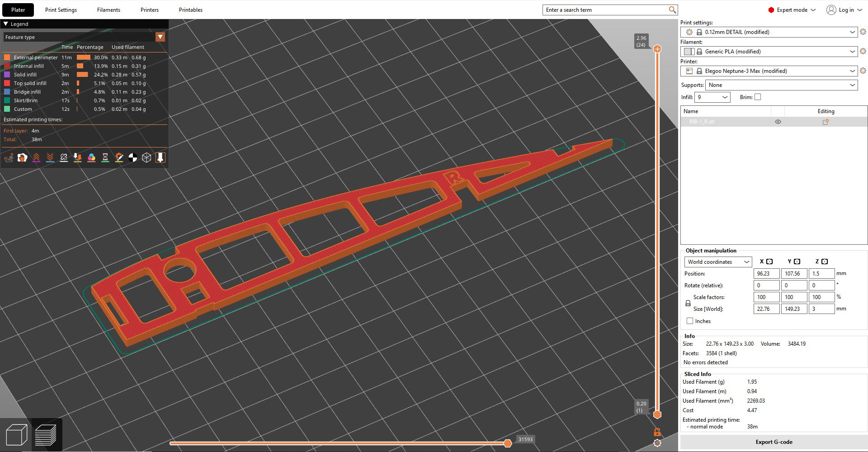This screenshot has width=868, height=452.
Task: Toggle seams broken-link icon
Action: (64, 157)
